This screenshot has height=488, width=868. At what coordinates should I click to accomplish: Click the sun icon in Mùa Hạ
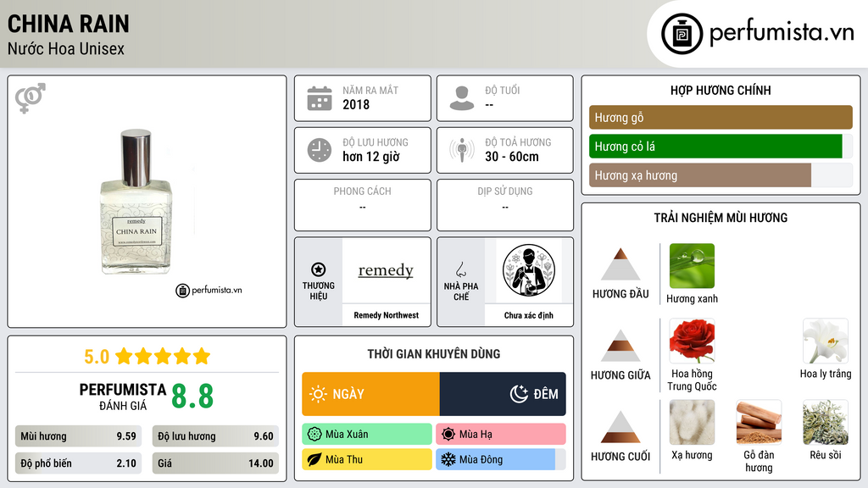click(448, 435)
